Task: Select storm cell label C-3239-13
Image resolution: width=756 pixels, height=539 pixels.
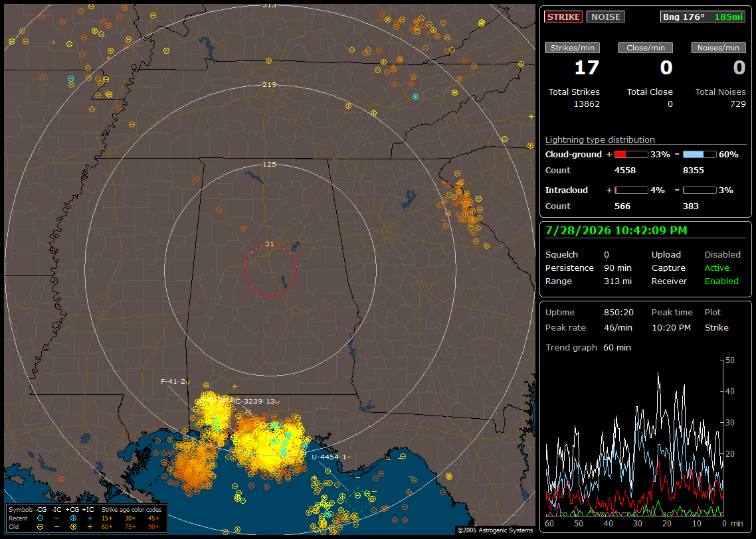Action: point(255,401)
